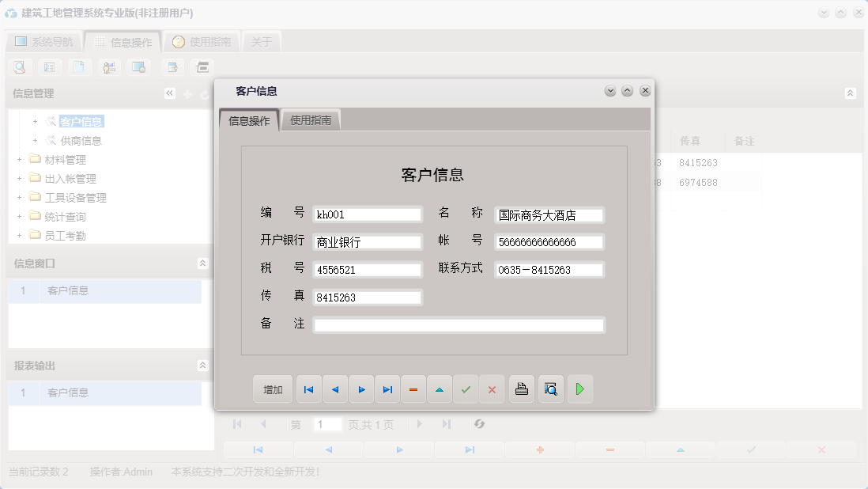The width and height of the screenshot is (868, 489).
Task: Collapse the 信息窗口 panel
Action: coord(203,261)
